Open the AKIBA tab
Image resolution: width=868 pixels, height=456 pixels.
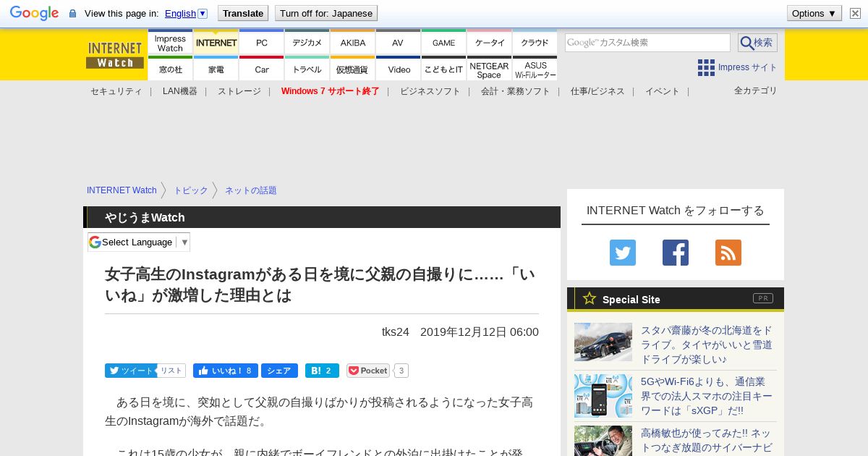pos(353,43)
